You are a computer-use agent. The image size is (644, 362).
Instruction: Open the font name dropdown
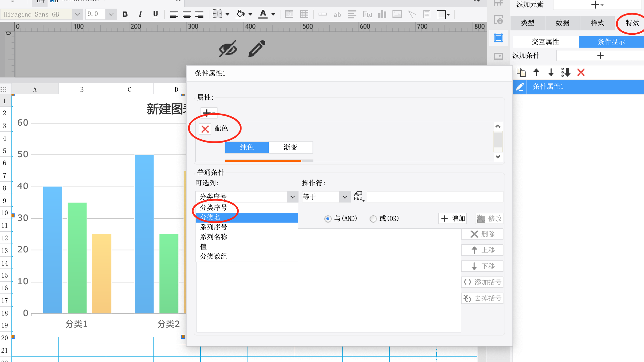pyautogui.click(x=77, y=14)
